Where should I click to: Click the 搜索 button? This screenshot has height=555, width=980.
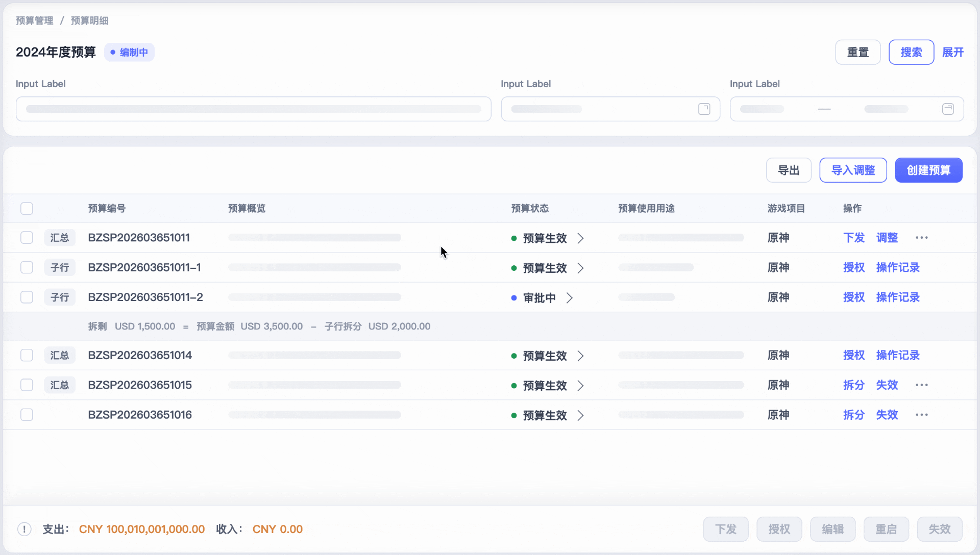click(x=911, y=52)
